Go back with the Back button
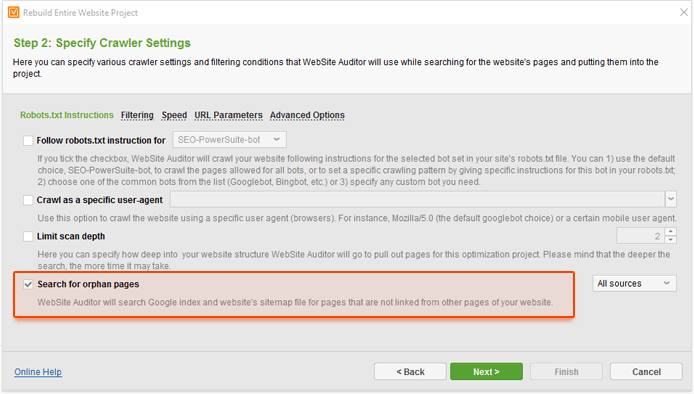 coord(410,372)
